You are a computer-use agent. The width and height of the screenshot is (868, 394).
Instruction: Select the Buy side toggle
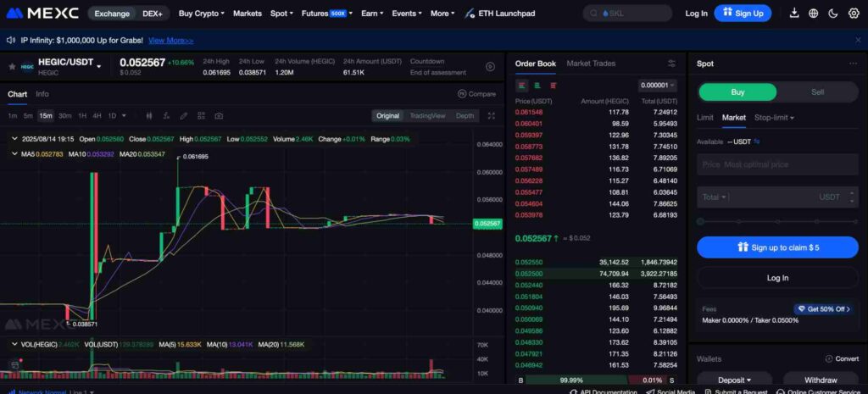pyautogui.click(x=737, y=92)
